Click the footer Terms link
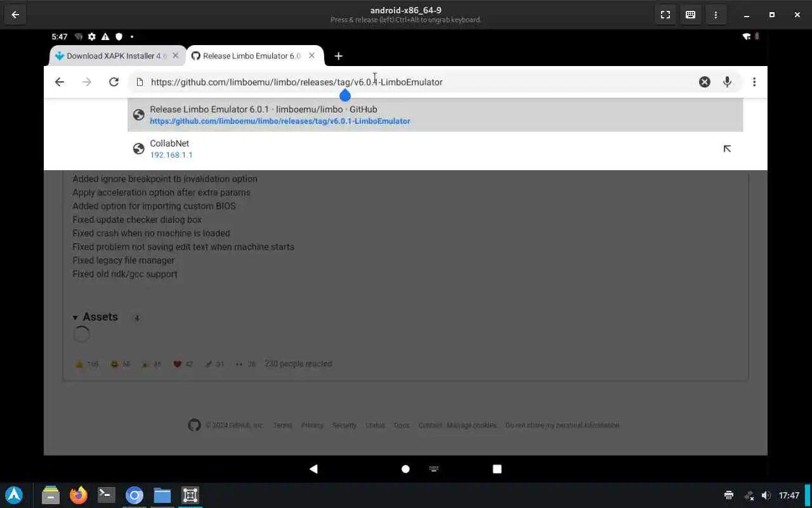The height and width of the screenshot is (508, 812). (x=283, y=425)
